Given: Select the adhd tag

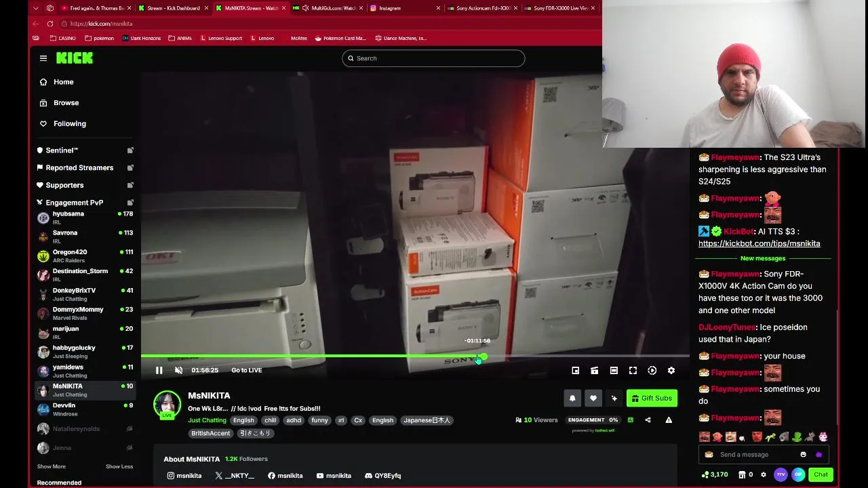Looking at the screenshot, I should pos(294,420).
